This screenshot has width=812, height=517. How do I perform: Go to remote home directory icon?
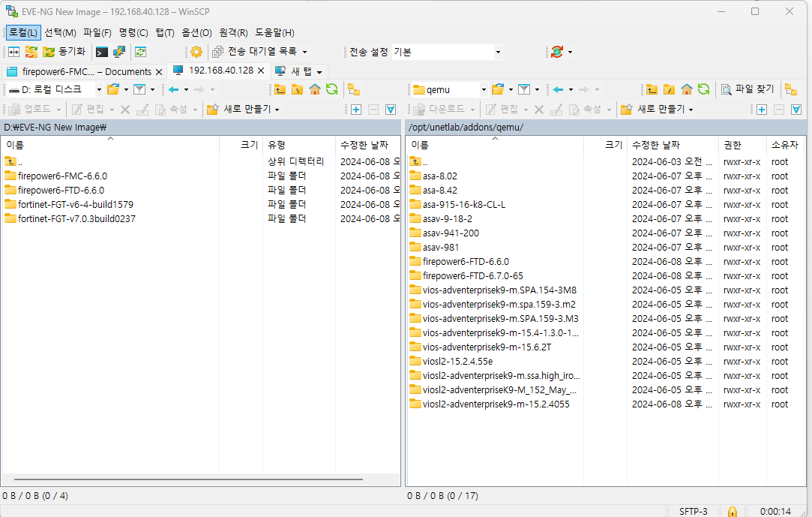pos(686,89)
